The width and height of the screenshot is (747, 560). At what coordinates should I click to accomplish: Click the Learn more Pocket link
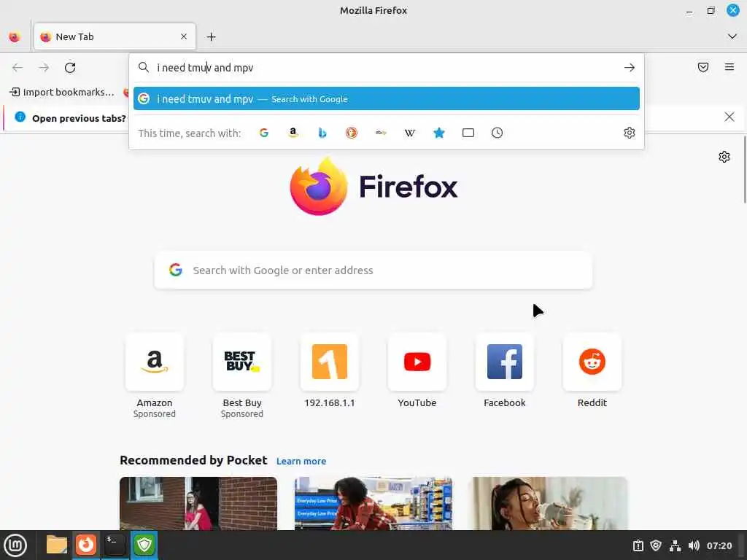tap(301, 461)
